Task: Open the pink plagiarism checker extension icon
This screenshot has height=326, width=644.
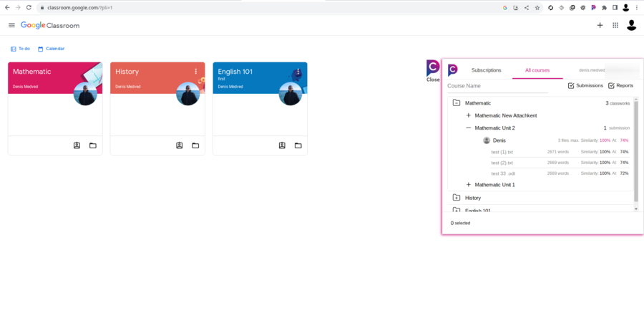Action: [593, 7]
